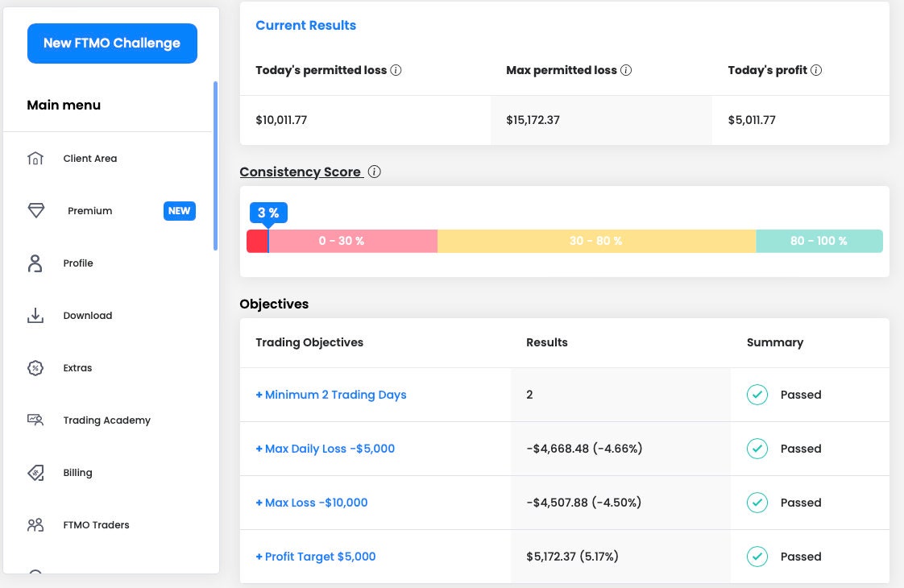Click the Trading Objectives column header
This screenshot has width=904, height=588.
(309, 342)
